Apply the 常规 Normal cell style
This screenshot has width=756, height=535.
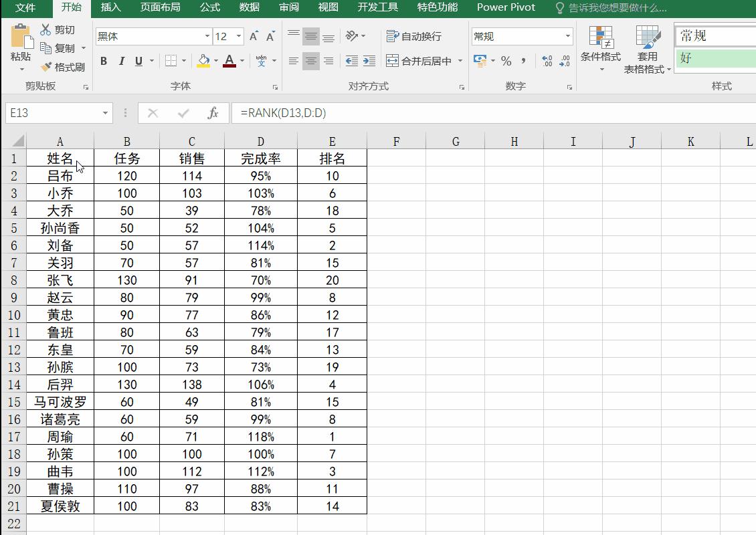tap(715, 35)
